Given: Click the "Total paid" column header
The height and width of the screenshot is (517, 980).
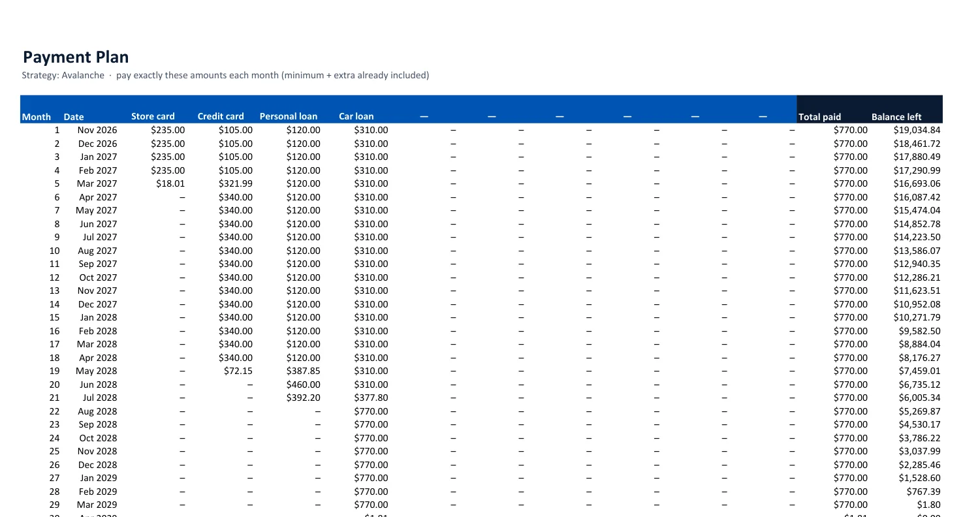Looking at the screenshot, I should 820,117.
